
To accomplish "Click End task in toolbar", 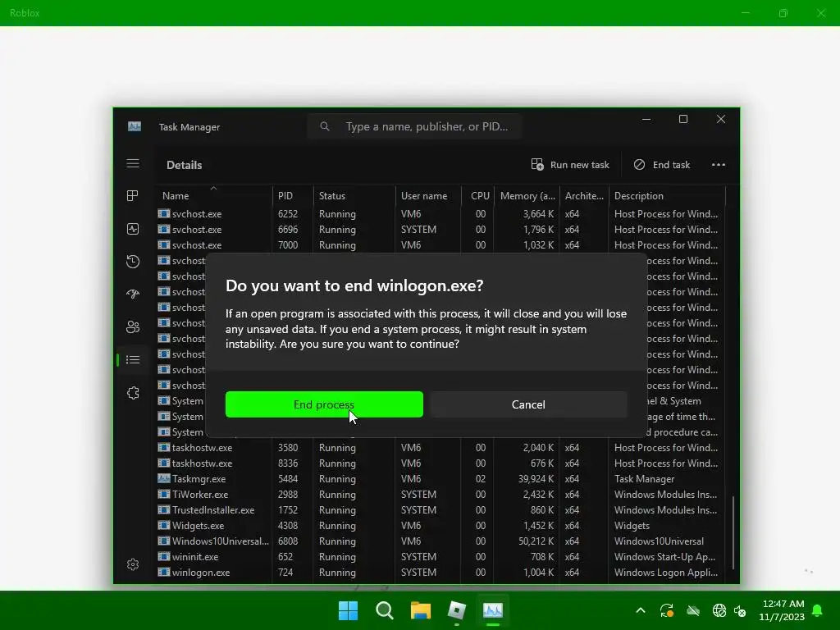I will 662,164.
